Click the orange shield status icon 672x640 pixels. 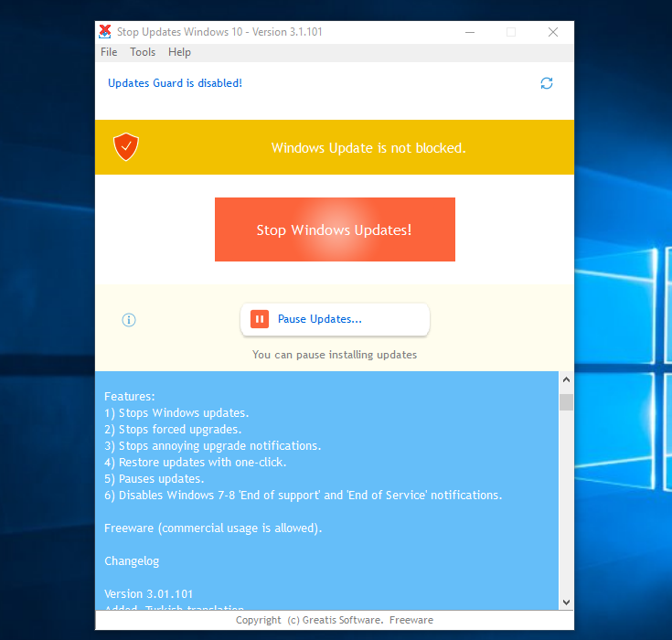click(126, 146)
